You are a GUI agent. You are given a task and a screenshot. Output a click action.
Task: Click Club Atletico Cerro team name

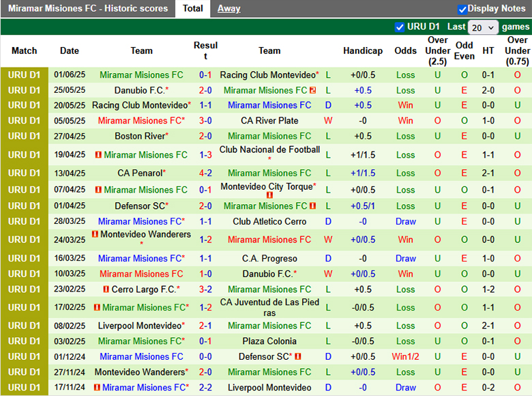click(x=269, y=221)
